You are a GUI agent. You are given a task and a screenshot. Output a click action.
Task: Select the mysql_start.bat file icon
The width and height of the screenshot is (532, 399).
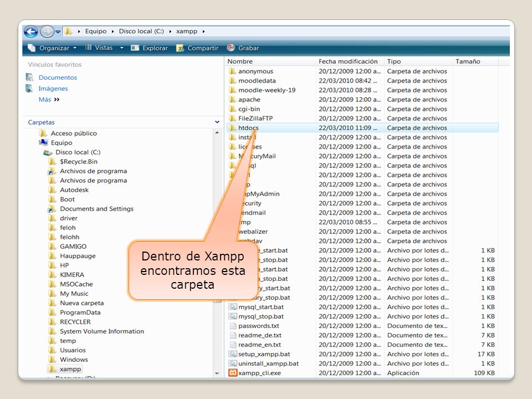tap(232, 307)
